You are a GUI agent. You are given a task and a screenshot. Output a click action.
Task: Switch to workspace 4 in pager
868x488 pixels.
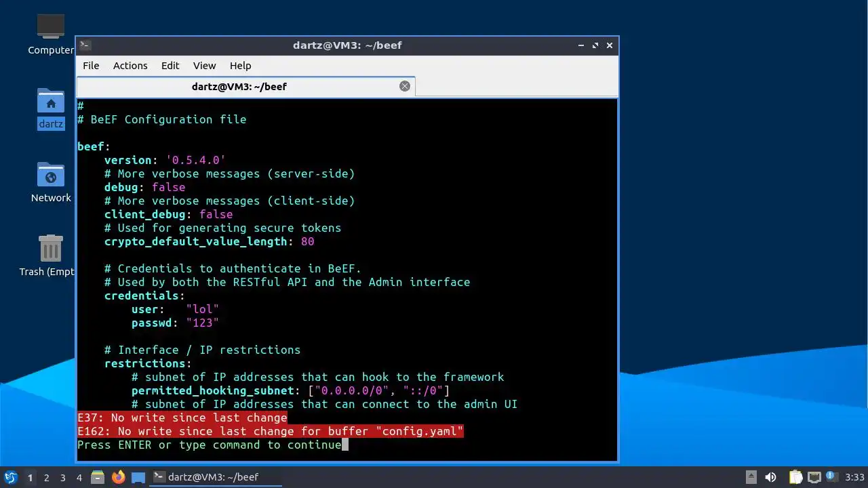(x=79, y=477)
